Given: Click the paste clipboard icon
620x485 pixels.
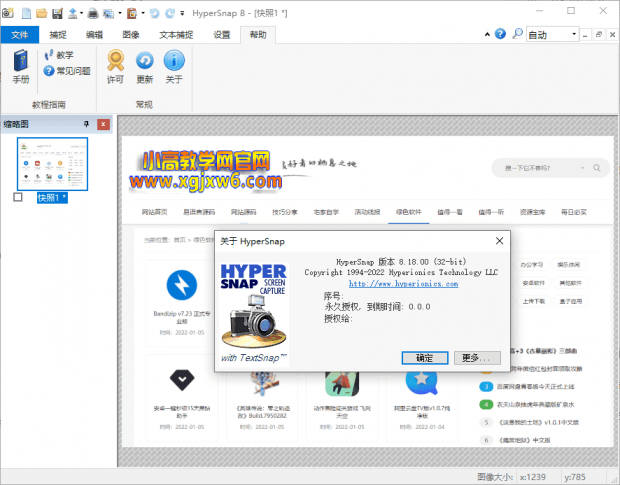Looking at the screenshot, I should click(x=132, y=13).
